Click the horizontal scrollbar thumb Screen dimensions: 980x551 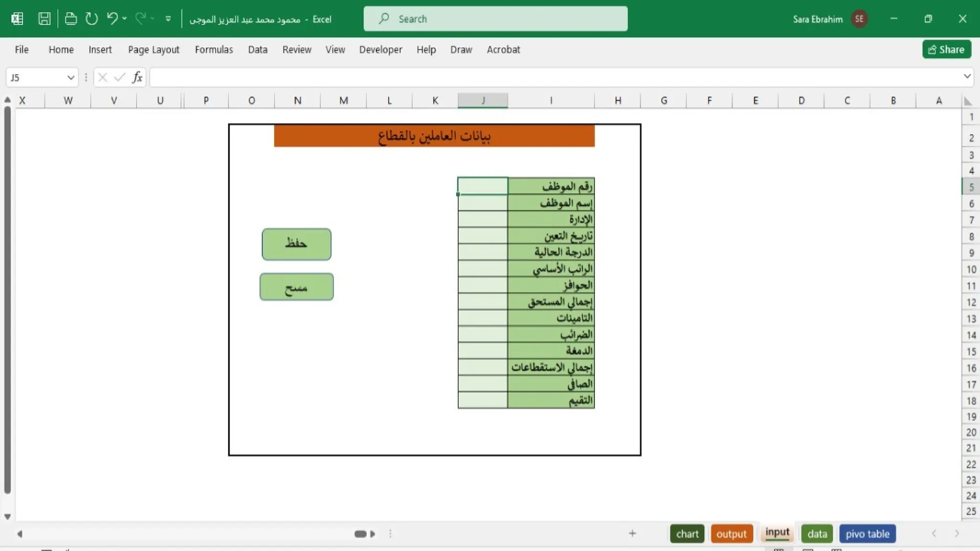360,534
